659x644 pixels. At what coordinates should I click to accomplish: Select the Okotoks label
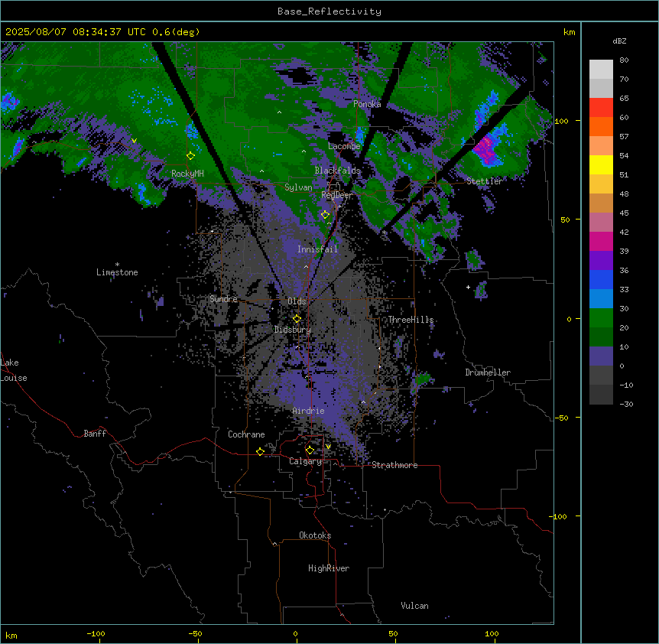pyautogui.click(x=315, y=535)
